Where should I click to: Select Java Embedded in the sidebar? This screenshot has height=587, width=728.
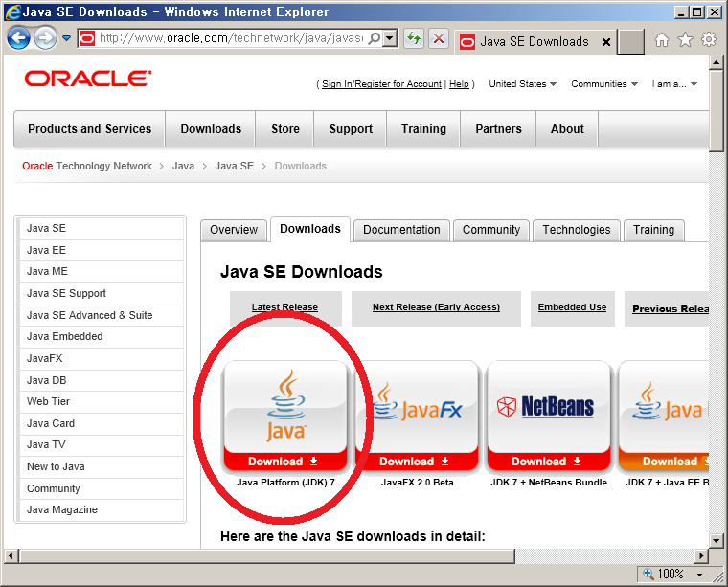click(102, 336)
